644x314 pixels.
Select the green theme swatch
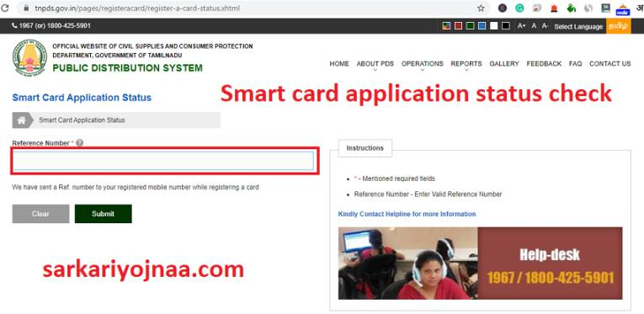(x=471, y=26)
